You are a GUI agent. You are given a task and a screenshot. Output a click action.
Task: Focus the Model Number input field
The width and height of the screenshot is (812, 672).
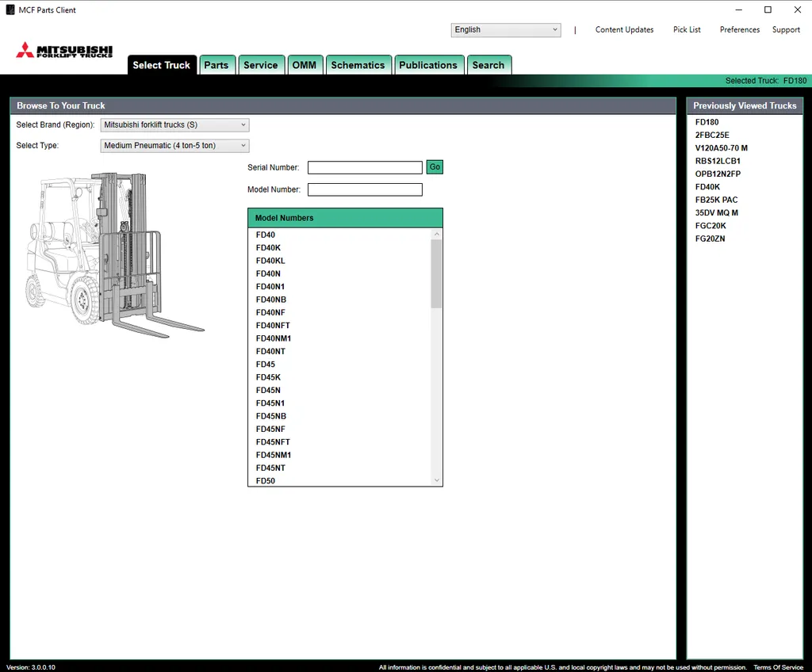coord(365,189)
